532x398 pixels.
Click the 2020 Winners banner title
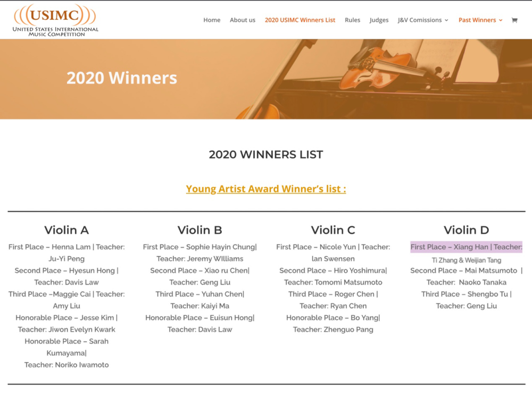click(122, 78)
